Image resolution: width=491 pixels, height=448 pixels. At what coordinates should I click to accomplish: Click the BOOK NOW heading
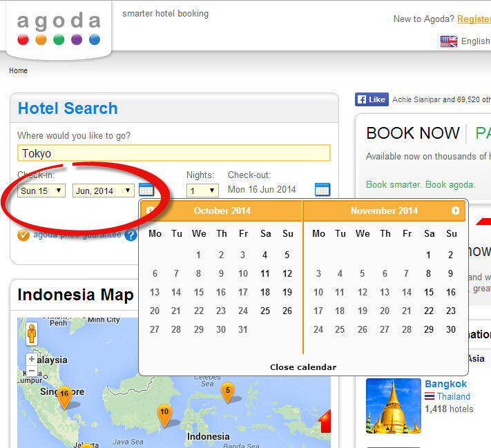(413, 133)
